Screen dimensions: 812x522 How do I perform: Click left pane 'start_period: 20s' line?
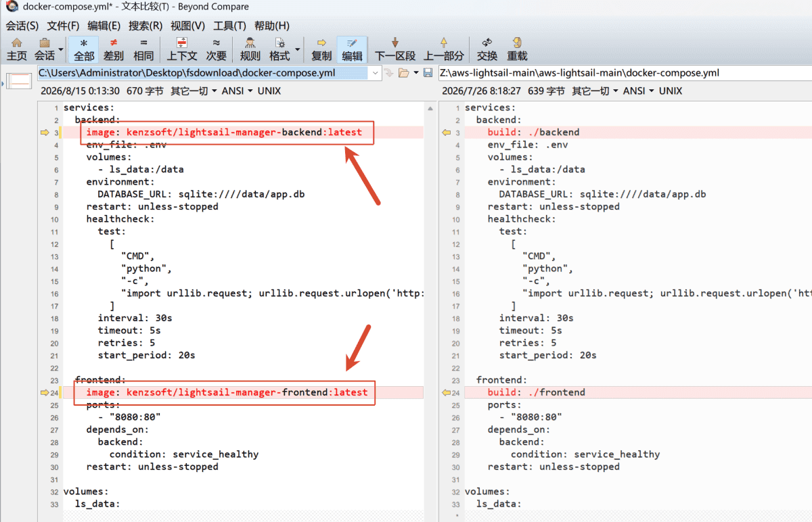146,355
